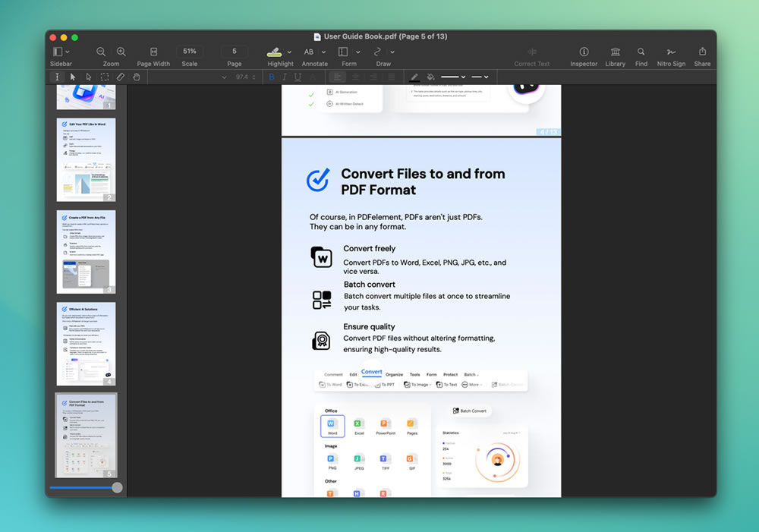The height and width of the screenshot is (532, 759).
Task: Click the 'Comment' tab in page image
Action: point(333,375)
